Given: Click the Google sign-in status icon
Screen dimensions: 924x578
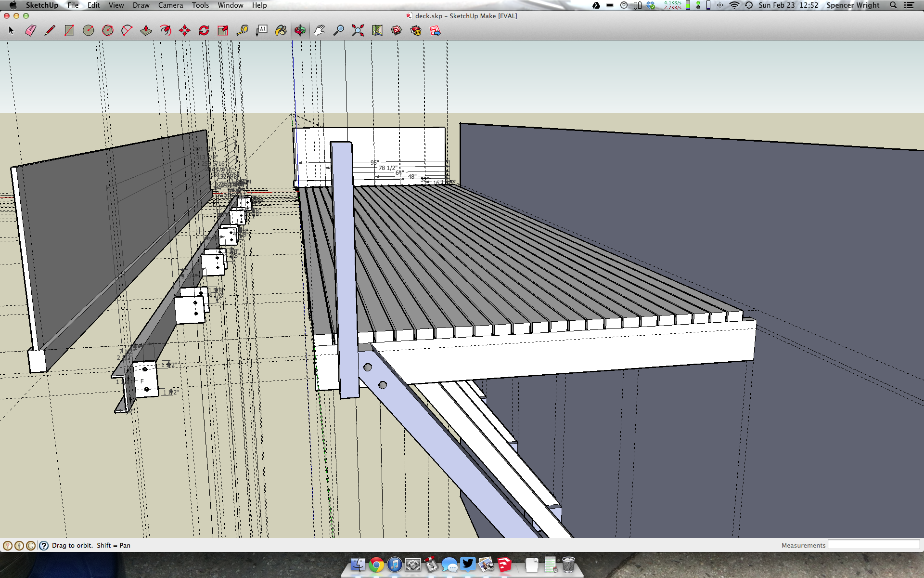Looking at the screenshot, I should 31,545.
